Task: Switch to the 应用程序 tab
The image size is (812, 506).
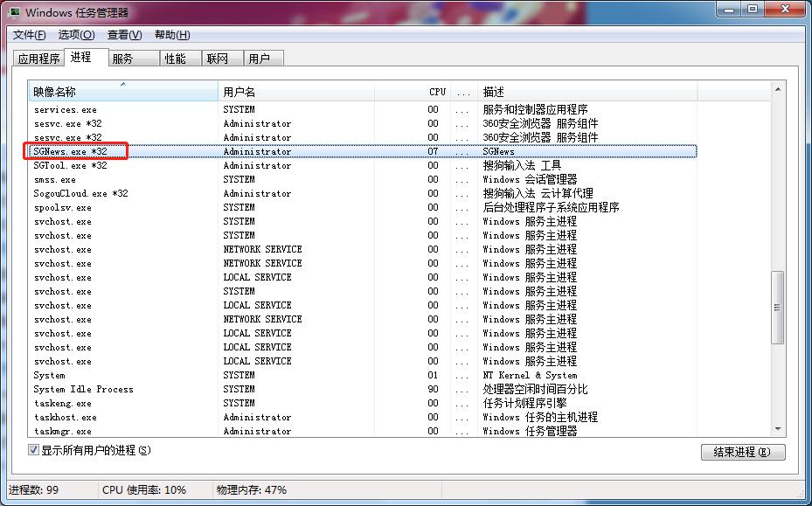Action: tap(38, 59)
